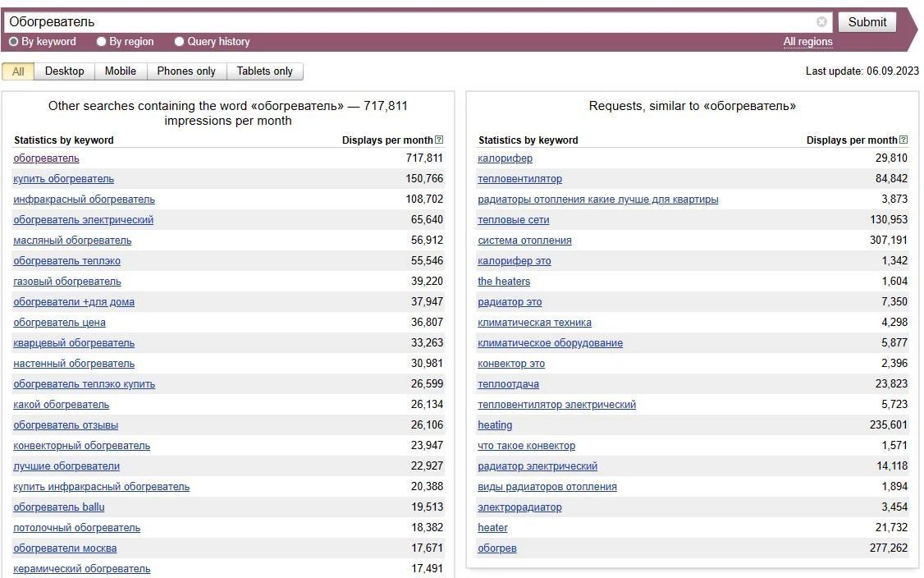This screenshot has height=578, width=924.
Task: Open the инфракрасный обогреватель keyword link
Action: tap(84, 200)
